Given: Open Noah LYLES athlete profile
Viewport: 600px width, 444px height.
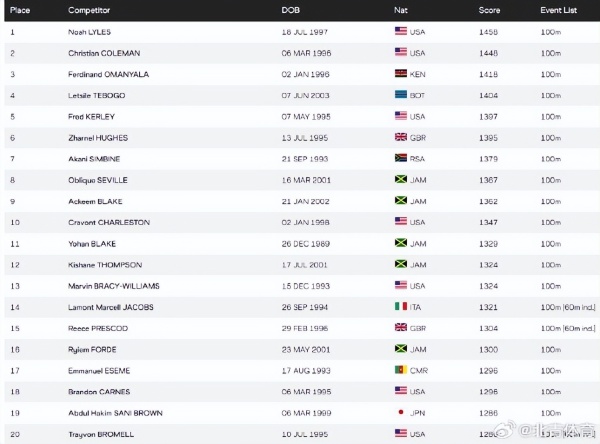Looking at the screenshot, I should (x=89, y=31).
